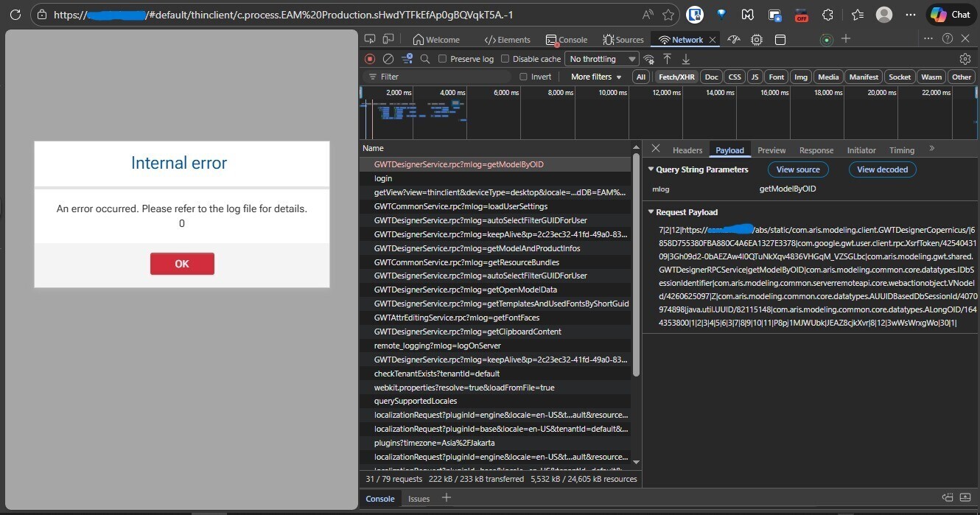Toggle the Disable cache checkbox
The width and height of the screenshot is (980, 515).
505,59
